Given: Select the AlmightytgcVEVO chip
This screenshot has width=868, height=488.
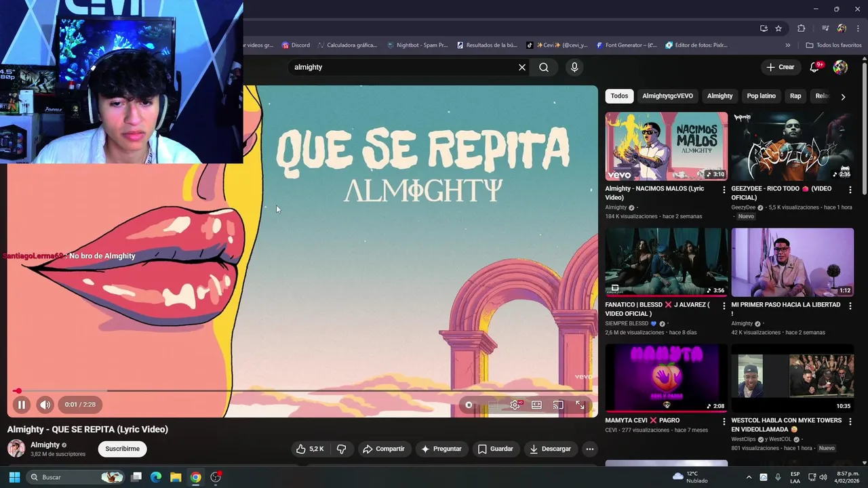Looking at the screenshot, I should click(x=667, y=96).
